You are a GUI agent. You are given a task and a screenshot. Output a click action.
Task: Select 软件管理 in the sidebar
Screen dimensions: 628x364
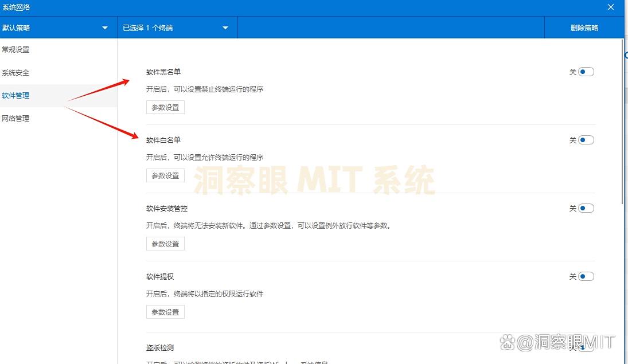(x=58, y=96)
